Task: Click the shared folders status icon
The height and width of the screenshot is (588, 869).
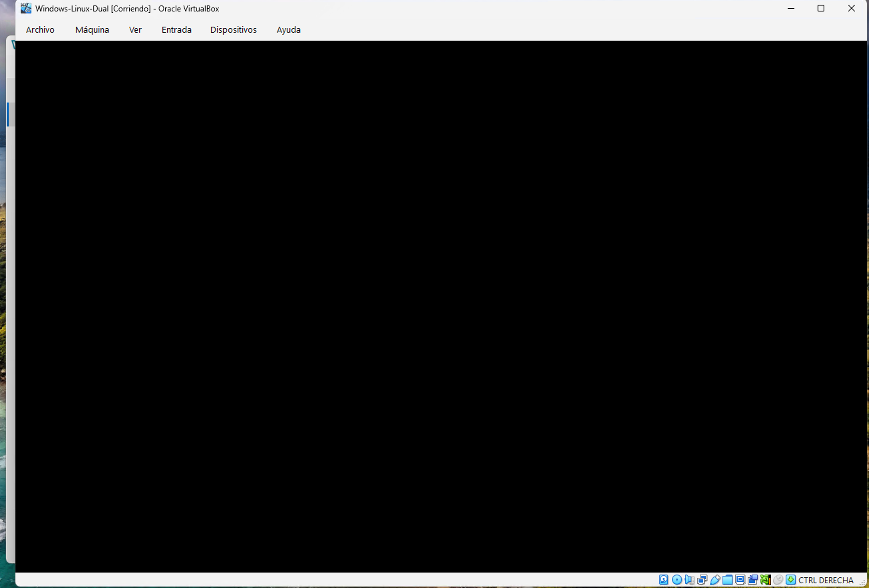Action: (x=727, y=580)
